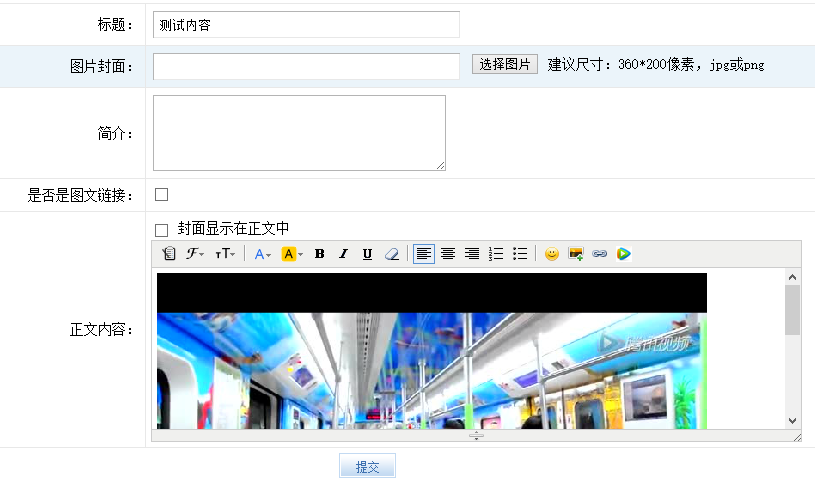The width and height of the screenshot is (815, 482).
Task: Insert a hyperlink with link icon
Action: point(600,254)
